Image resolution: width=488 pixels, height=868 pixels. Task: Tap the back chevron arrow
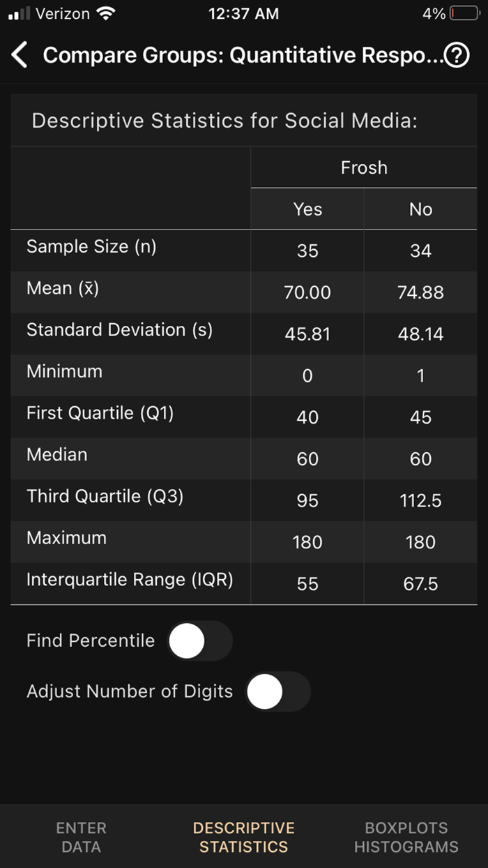[x=20, y=54]
